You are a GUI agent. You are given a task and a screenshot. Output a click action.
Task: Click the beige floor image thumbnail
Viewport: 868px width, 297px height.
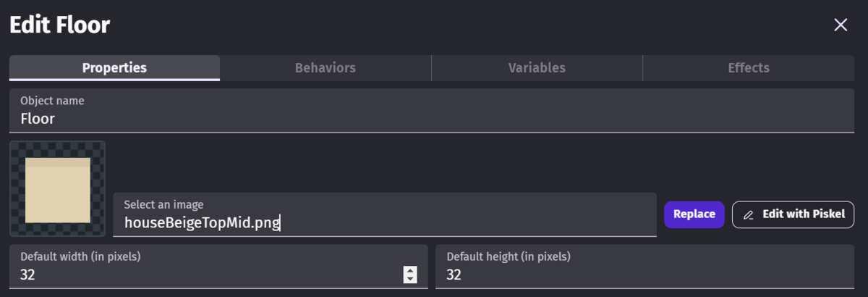click(58, 189)
